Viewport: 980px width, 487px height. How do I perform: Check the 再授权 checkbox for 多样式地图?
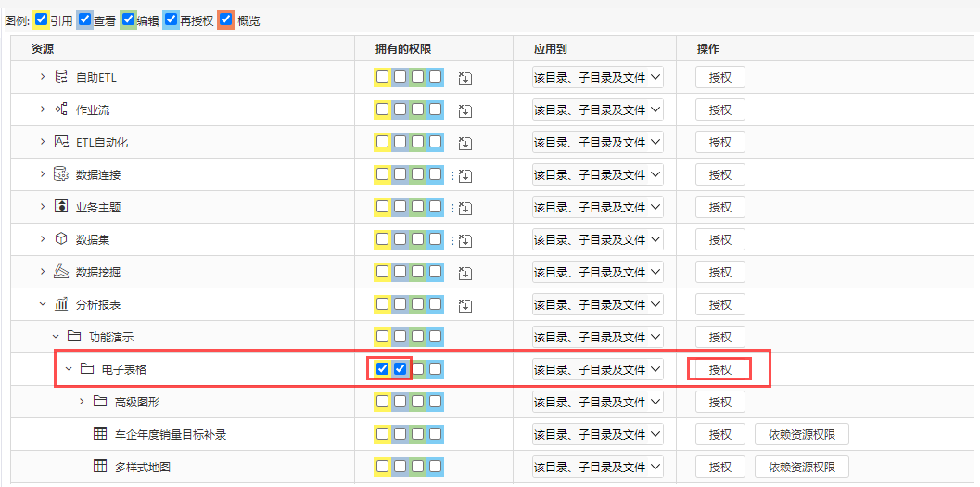click(x=436, y=466)
